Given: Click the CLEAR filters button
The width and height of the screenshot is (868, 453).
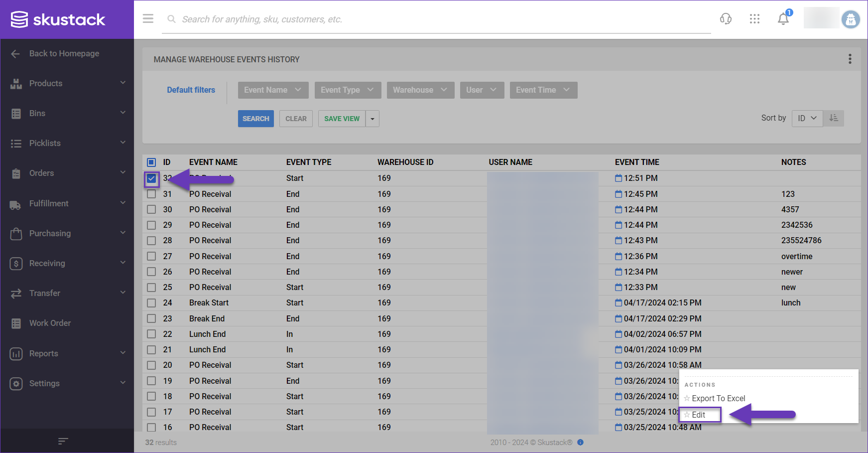Looking at the screenshot, I should pyautogui.click(x=296, y=119).
